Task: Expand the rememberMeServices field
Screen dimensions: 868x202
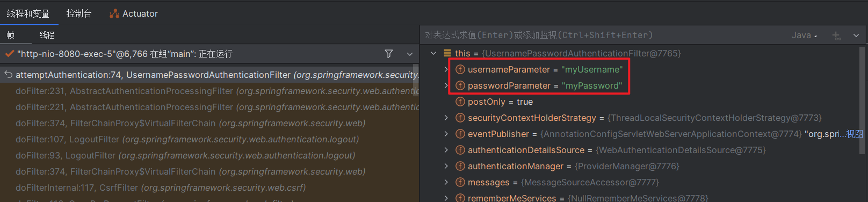Action: tap(446, 198)
